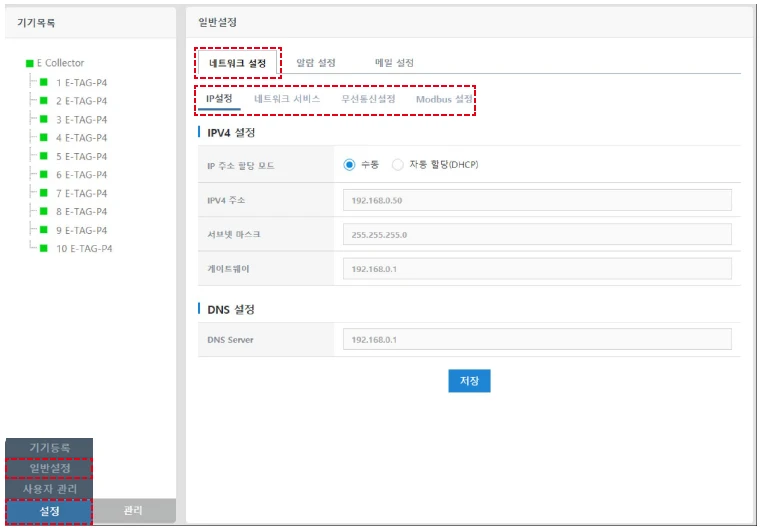
Task: Select device 7 E-TAG-P4
Action: 81,193
